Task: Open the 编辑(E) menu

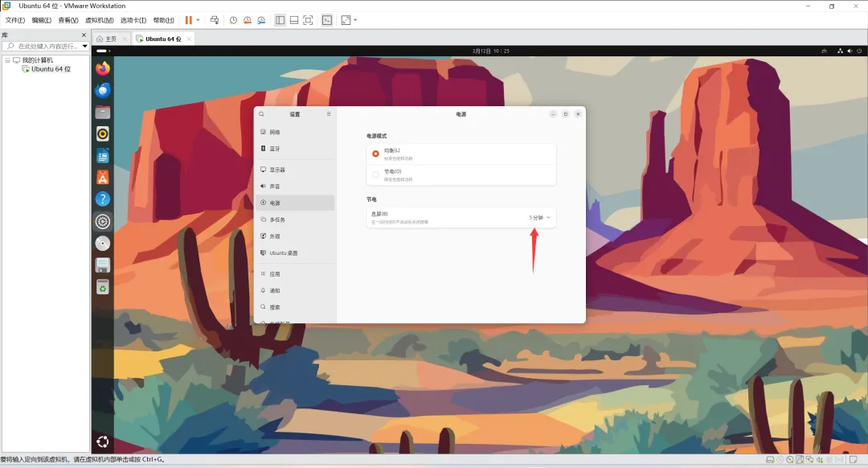Action: (42, 20)
